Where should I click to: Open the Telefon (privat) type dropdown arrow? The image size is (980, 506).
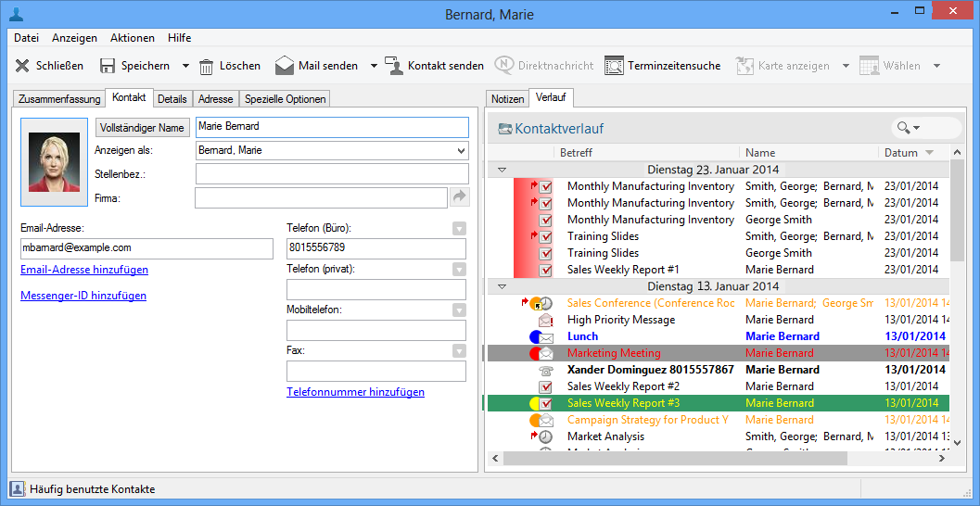[459, 270]
